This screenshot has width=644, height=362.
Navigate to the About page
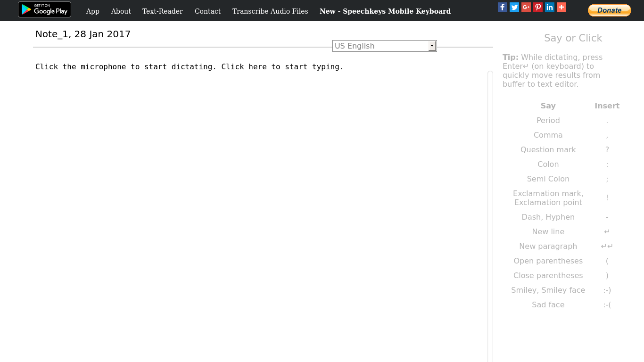(121, 11)
